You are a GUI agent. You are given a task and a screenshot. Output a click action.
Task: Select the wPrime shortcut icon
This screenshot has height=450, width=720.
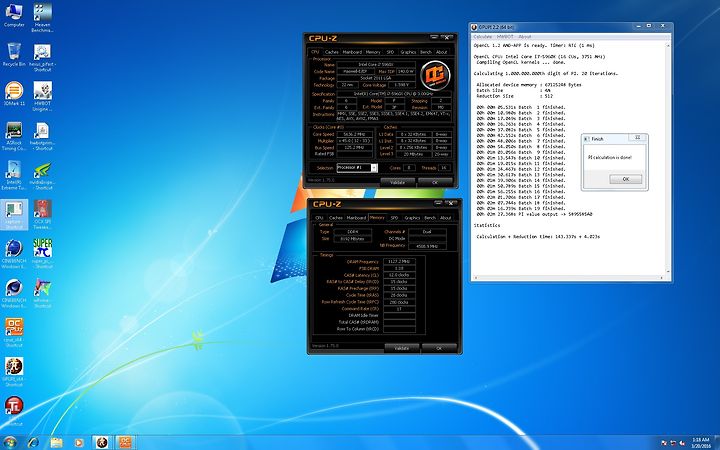point(42,293)
